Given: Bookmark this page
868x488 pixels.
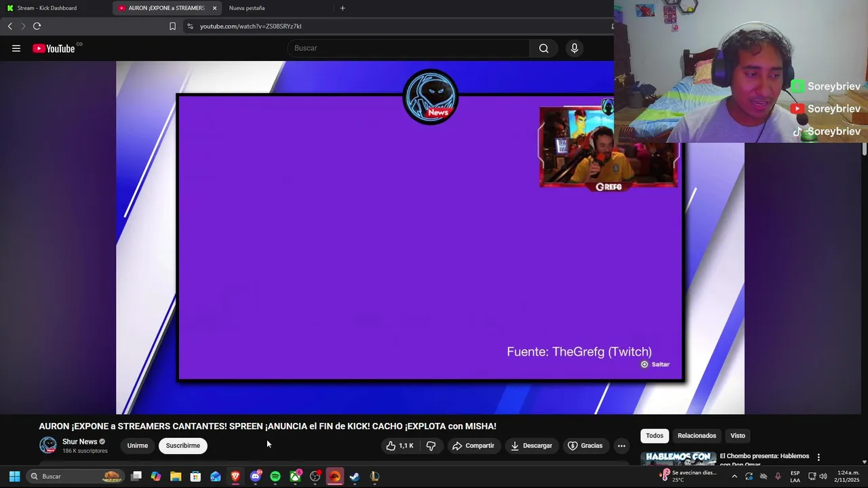Looking at the screenshot, I should [172, 26].
